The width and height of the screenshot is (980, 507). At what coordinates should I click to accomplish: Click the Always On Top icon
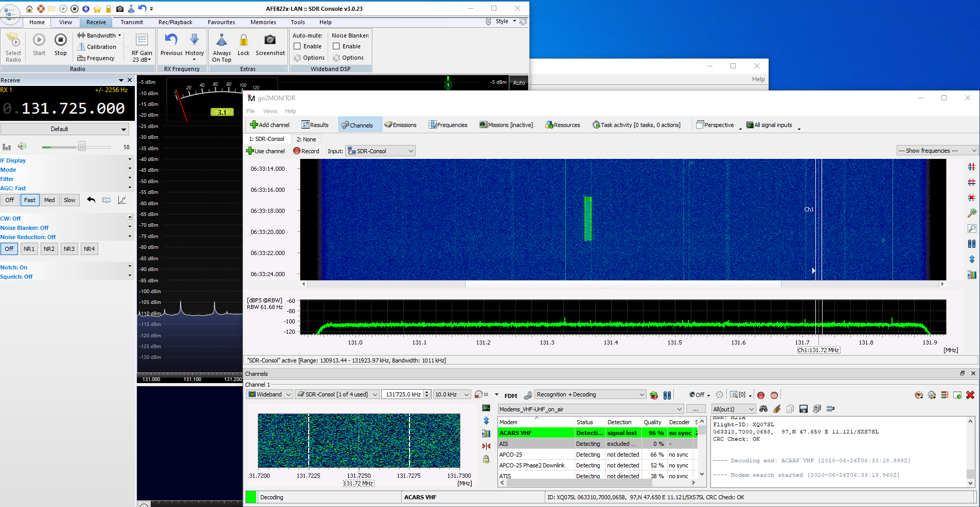[x=222, y=40]
